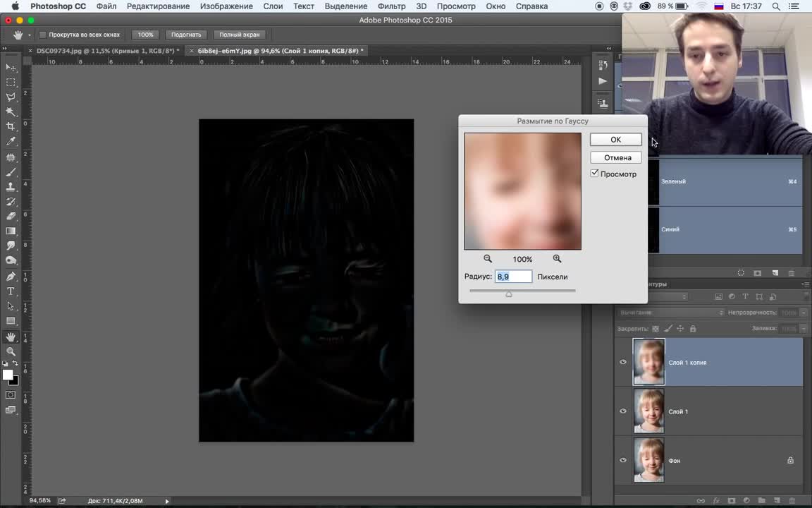Screen dimensions: 812x508
Task: Uncheck the Просмотр preview checkbox
Action: (x=595, y=174)
